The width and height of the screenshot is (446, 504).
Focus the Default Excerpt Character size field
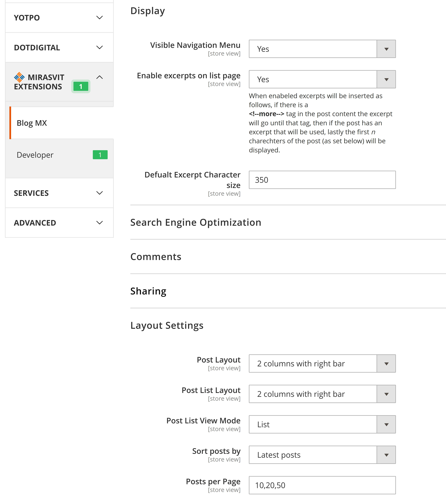click(322, 180)
